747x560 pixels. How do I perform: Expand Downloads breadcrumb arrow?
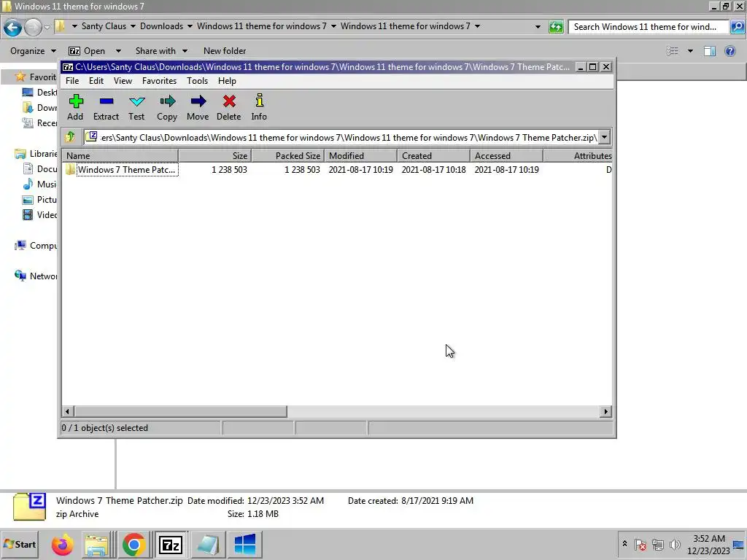190,26
